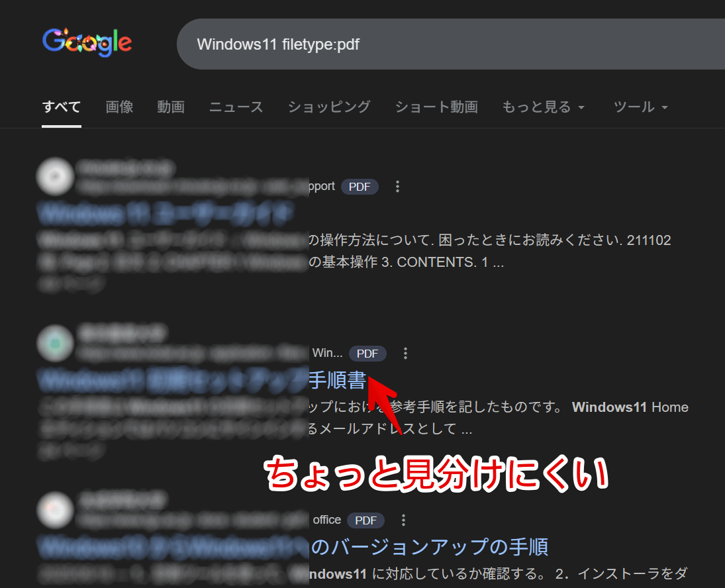The width and height of the screenshot is (725, 588).
Task: Select the 動画 tab
Action: coord(171,107)
